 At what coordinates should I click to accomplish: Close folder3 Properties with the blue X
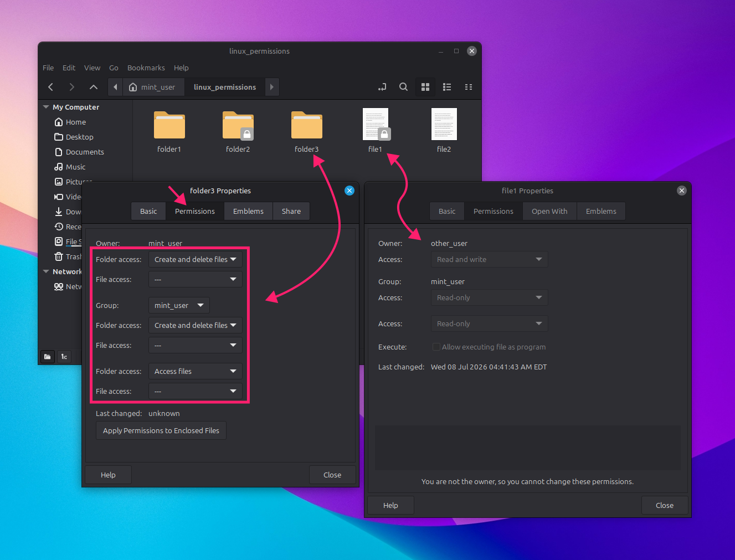click(349, 191)
